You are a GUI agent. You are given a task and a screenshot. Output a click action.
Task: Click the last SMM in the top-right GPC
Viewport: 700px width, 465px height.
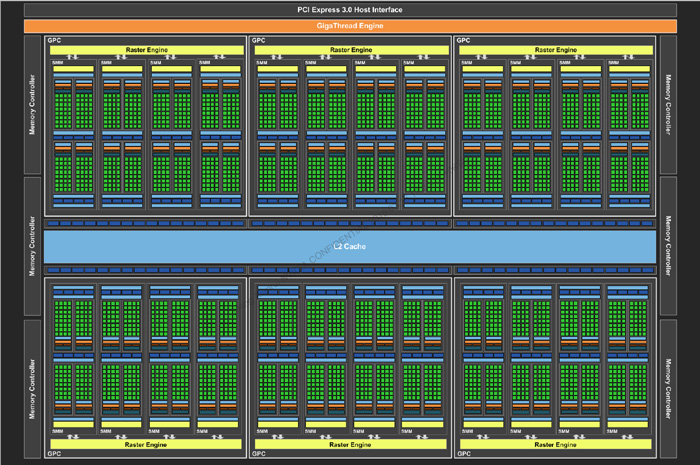tap(628, 135)
